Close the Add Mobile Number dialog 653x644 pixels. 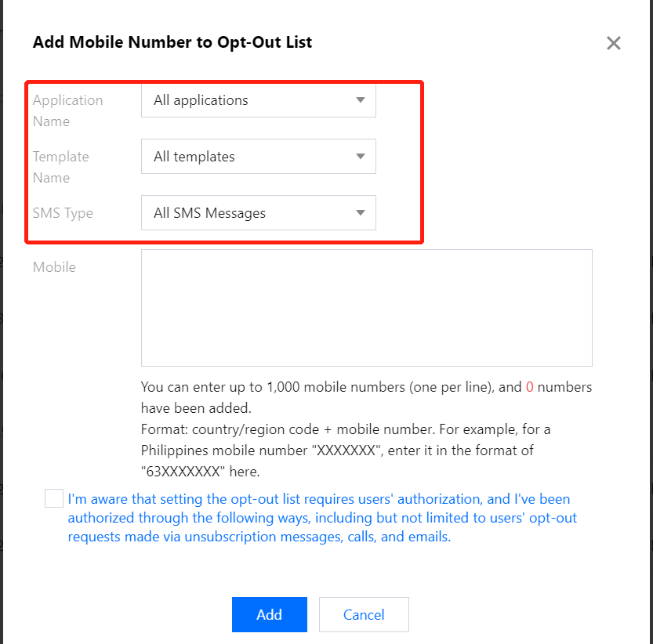coord(614,43)
